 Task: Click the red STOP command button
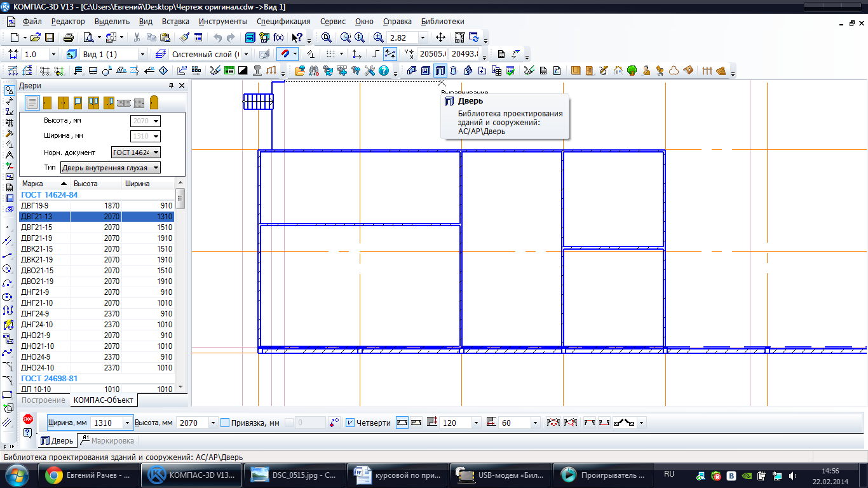(x=27, y=419)
